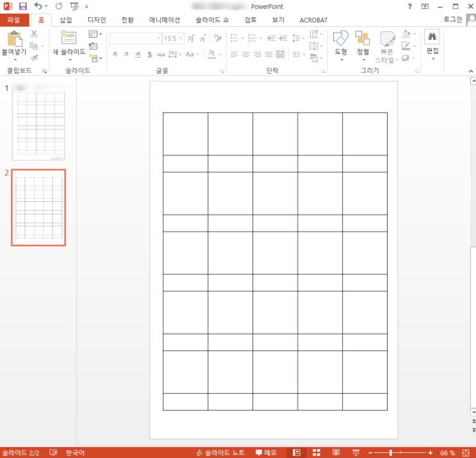Justify the paragraph text

(x=268, y=54)
